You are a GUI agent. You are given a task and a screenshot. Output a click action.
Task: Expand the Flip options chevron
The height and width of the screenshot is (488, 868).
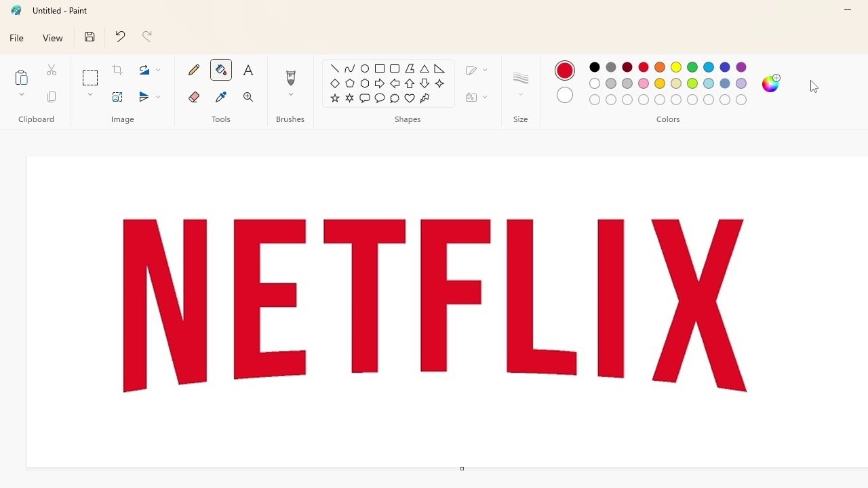[x=158, y=98]
